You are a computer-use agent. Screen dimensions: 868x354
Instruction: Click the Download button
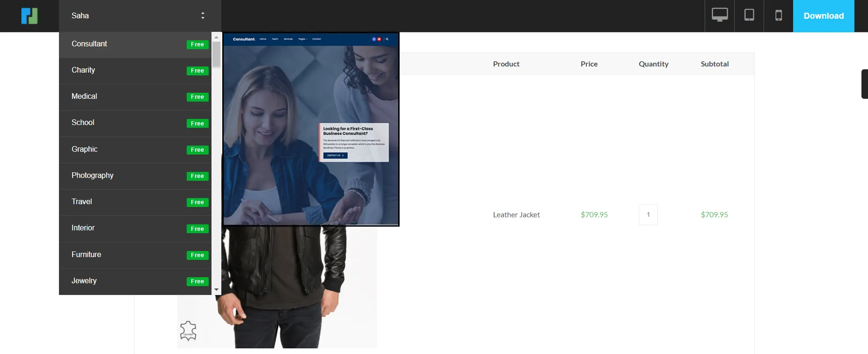(824, 16)
